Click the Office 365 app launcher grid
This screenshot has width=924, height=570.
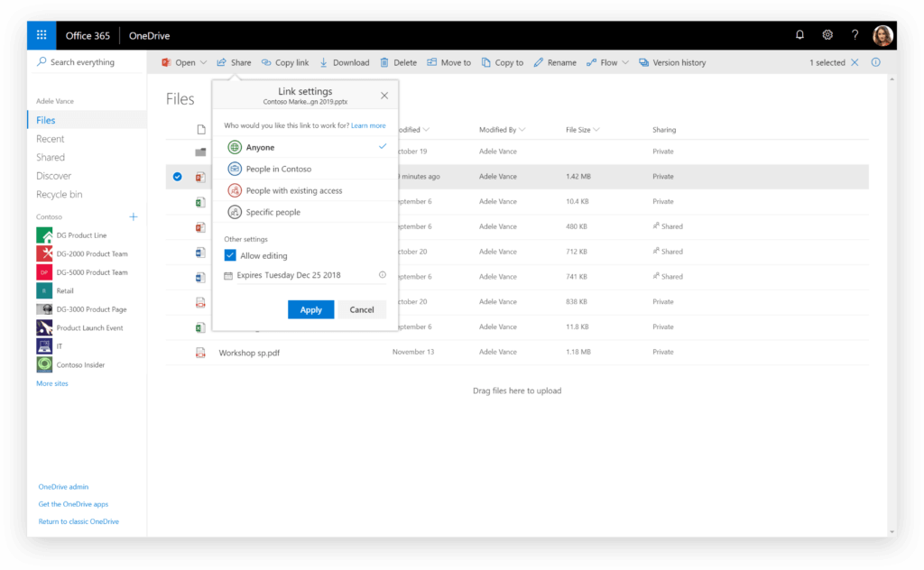click(x=41, y=34)
